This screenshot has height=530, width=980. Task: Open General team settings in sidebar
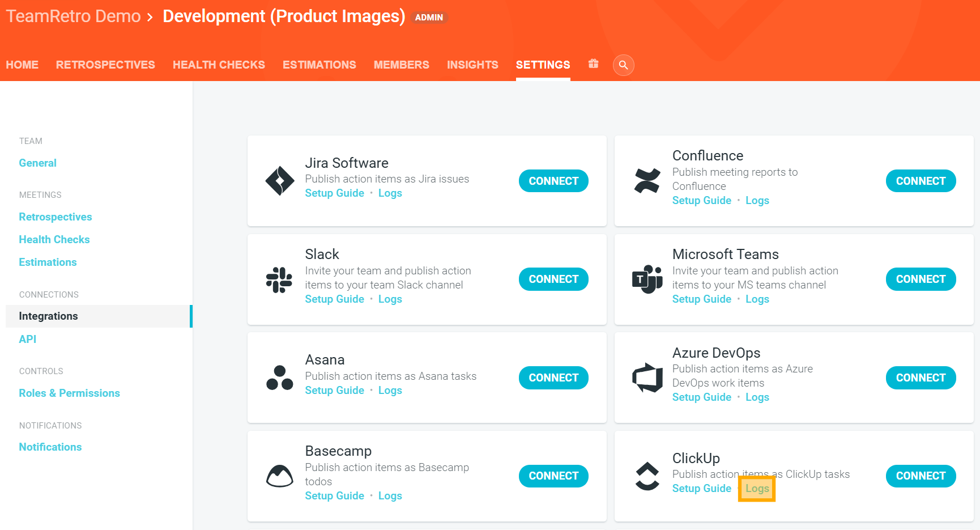(x=37, y=163)
